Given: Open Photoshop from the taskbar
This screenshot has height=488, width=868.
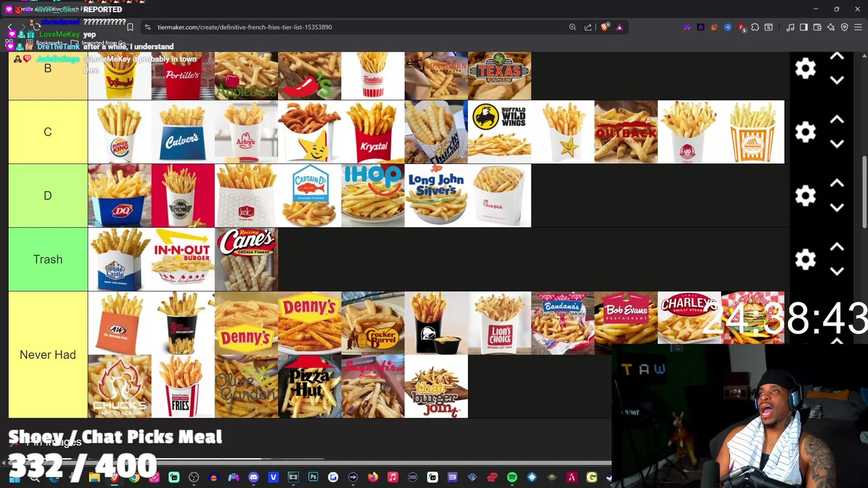Looking at the screenshot, I should (313, 478).
